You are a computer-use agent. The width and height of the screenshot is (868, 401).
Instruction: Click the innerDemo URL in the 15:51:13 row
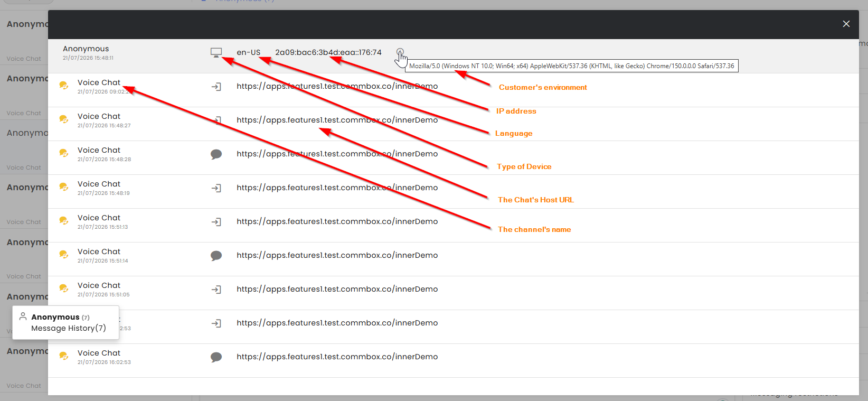337,221
